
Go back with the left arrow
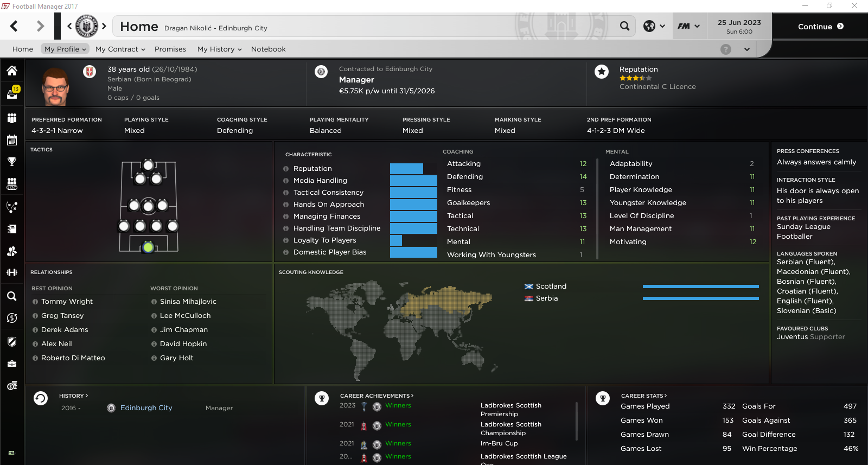point(14,26)
